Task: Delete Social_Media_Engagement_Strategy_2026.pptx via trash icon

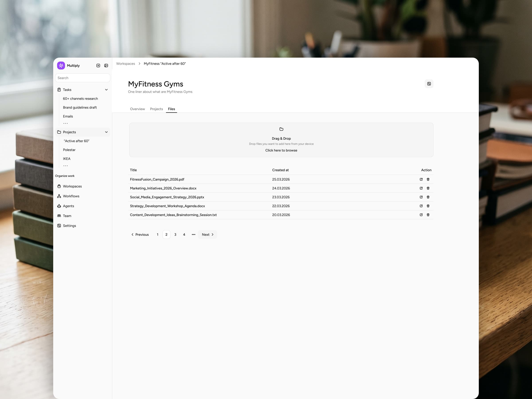Action: [428, 197]
